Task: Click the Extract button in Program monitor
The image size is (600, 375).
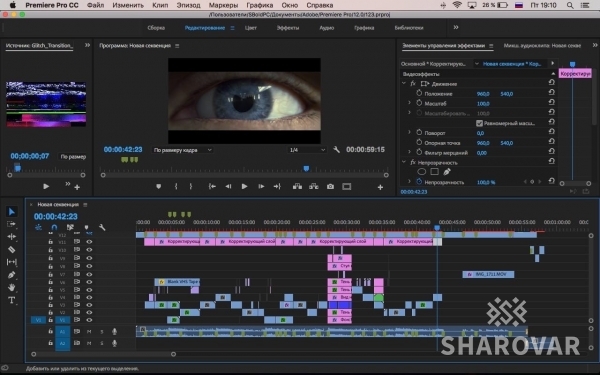Action: click(x=314, y=186)
